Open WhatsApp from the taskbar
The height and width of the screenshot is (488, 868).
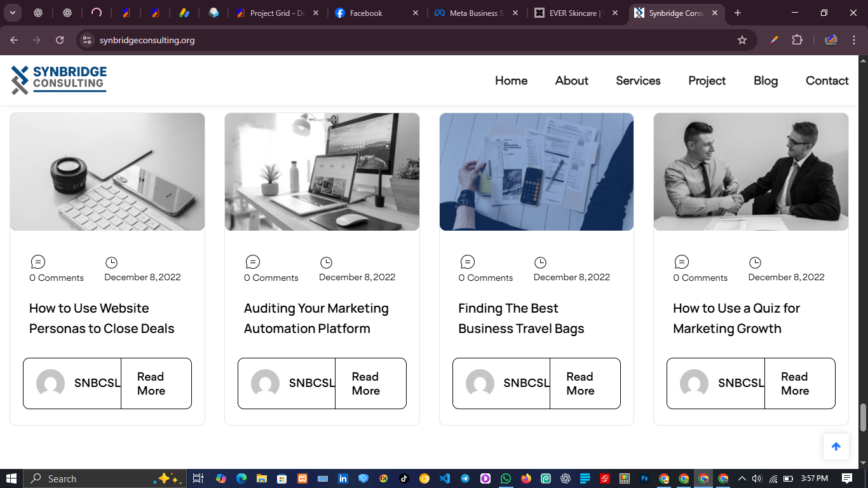coord(505,478)
